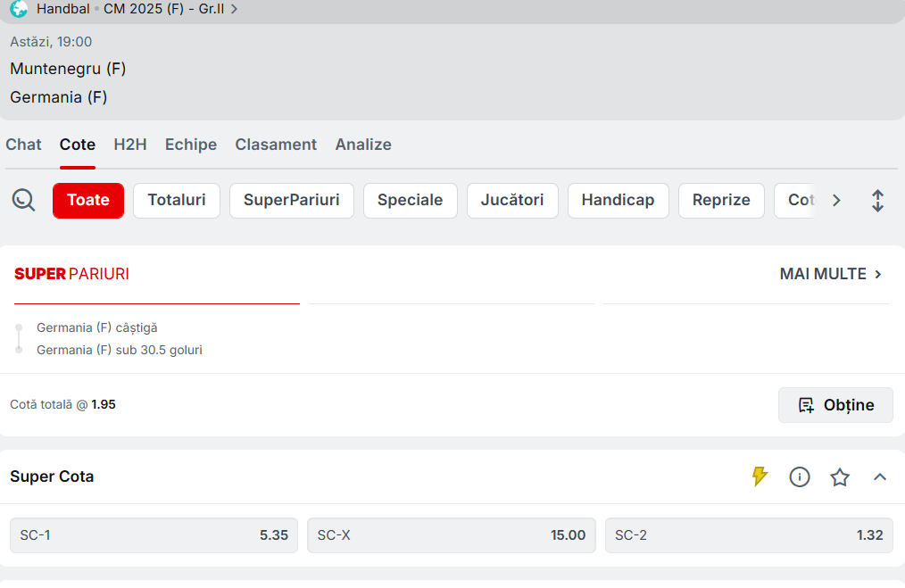Click the expand/collapse all markets arrows icon
905x588 pixels.
[877, 200]
